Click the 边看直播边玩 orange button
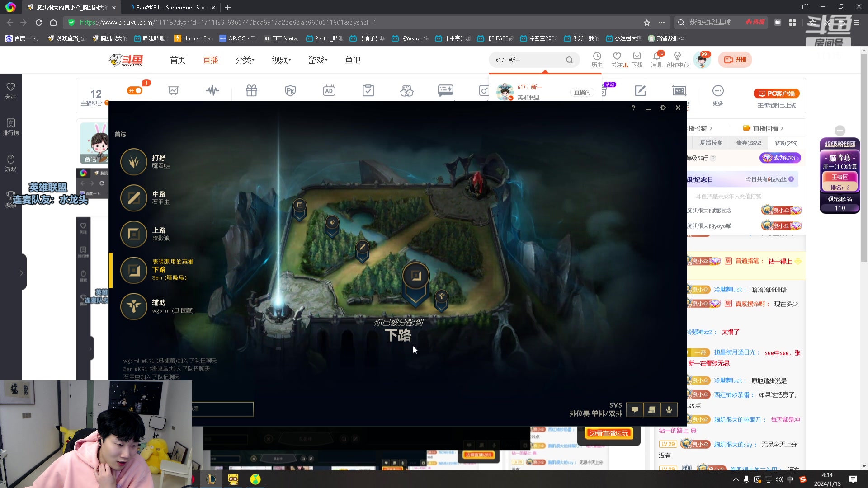The width and height of the screenshot is (868, 488). [609, 433]
